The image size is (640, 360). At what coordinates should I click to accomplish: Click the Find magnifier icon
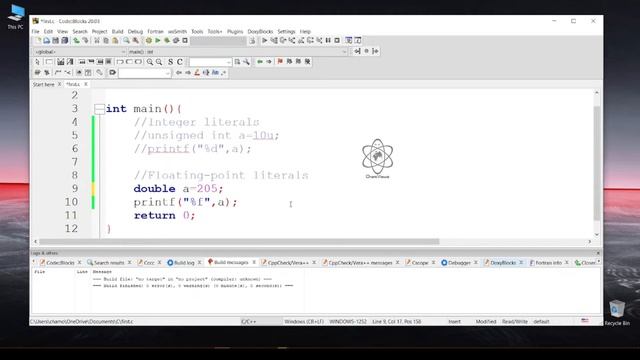point(127,40)
